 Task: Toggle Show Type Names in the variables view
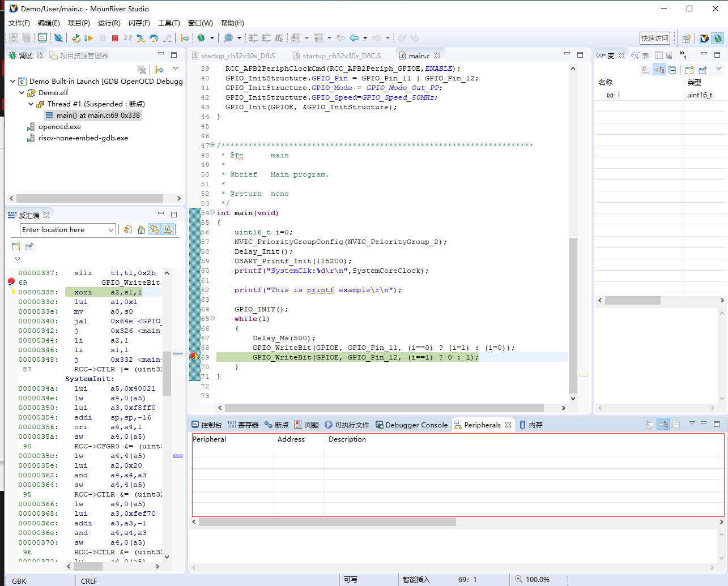645,70
